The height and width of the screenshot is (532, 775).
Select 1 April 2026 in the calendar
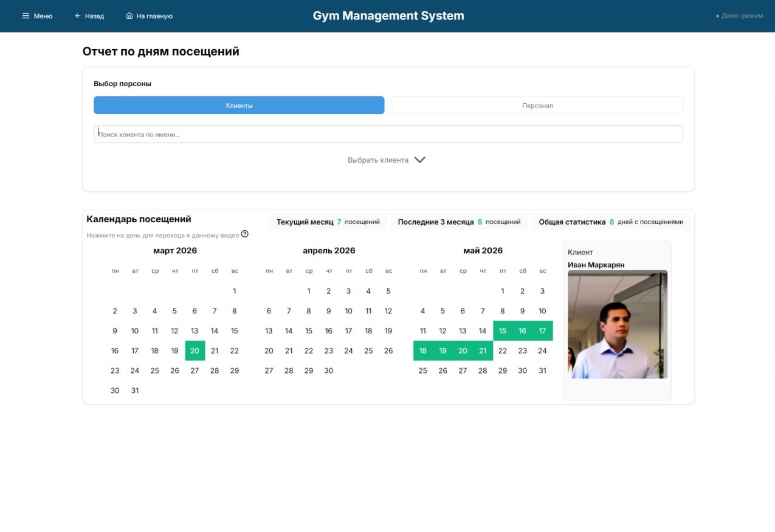309,291
